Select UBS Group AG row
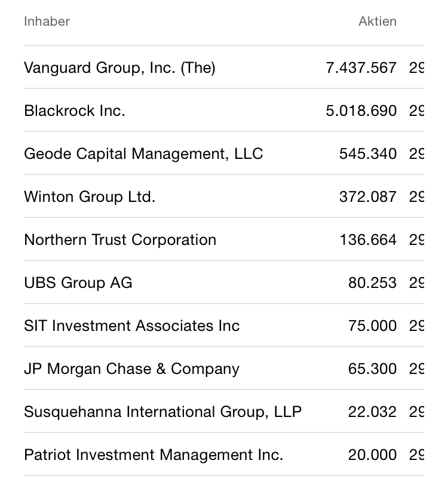This screenshot has width=448, height=494. pos(78,283)
